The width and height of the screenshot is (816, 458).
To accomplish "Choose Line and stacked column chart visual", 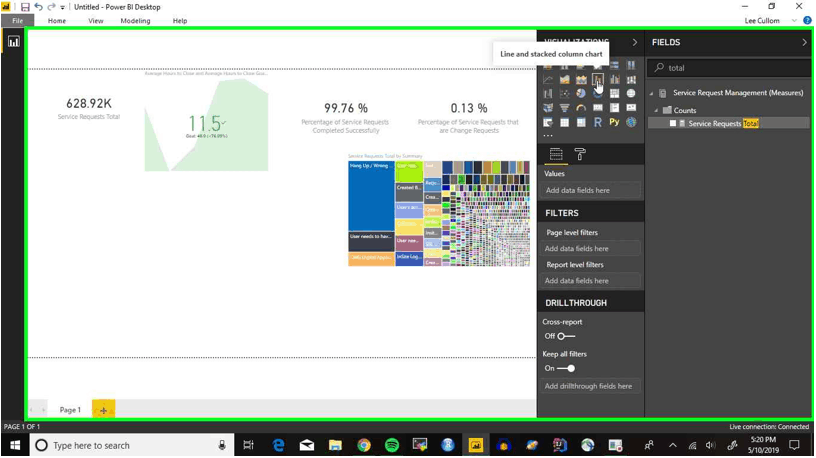I will click(x=598, y=79).
